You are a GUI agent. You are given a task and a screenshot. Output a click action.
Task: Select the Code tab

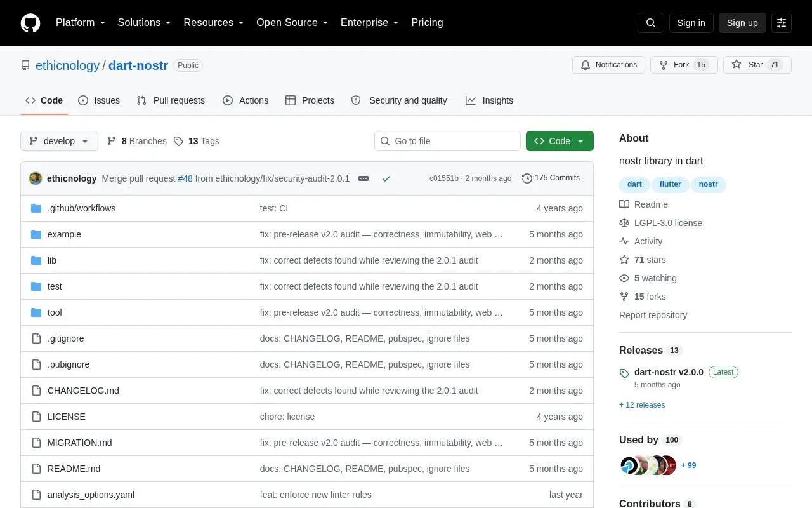(x=44, y=100)
